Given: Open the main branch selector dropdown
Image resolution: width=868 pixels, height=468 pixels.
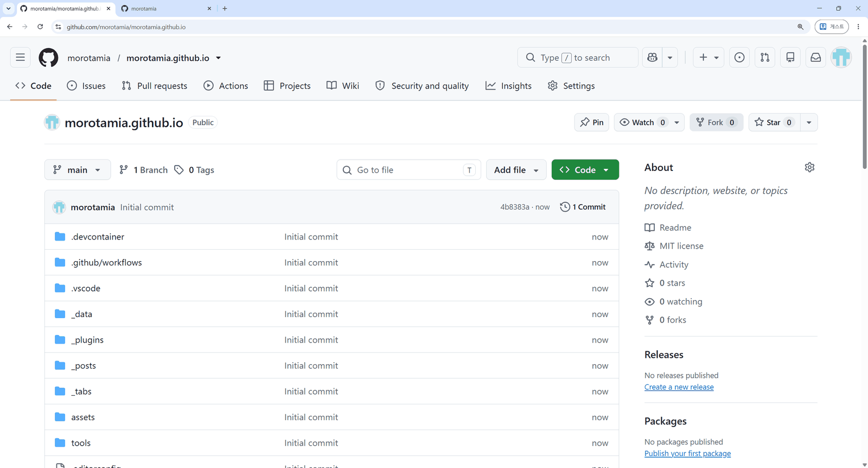Looking at the screenshot, I should click(x=78, y=170).
